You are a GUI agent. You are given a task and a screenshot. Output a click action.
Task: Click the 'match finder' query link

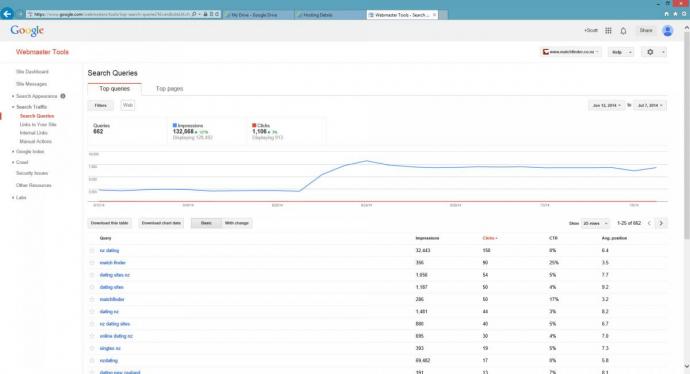click(x=113, y=263)
